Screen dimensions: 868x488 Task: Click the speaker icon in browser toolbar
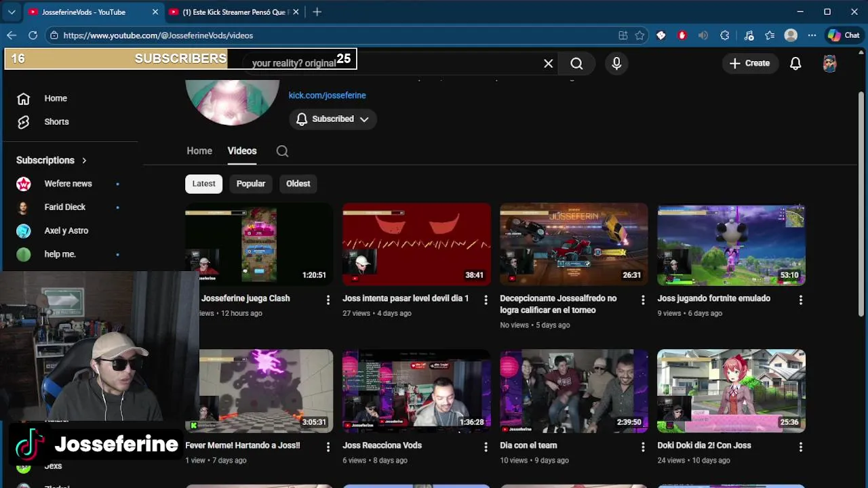pos(703,35)
